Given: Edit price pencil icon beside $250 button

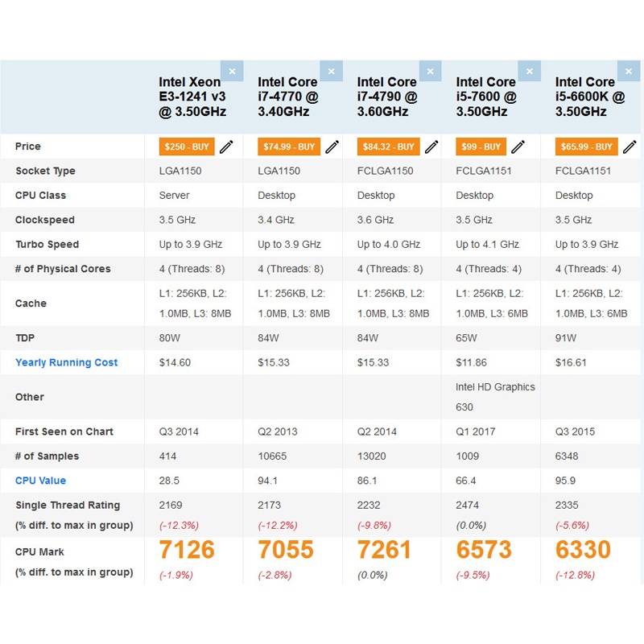Looking at the screenshot, I should point(226,147).
